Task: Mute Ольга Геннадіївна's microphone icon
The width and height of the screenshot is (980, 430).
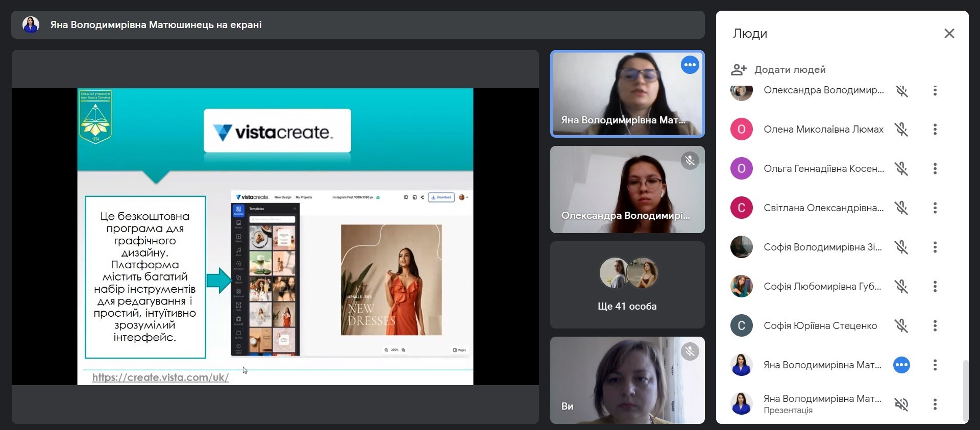Action: pos(901,169)
